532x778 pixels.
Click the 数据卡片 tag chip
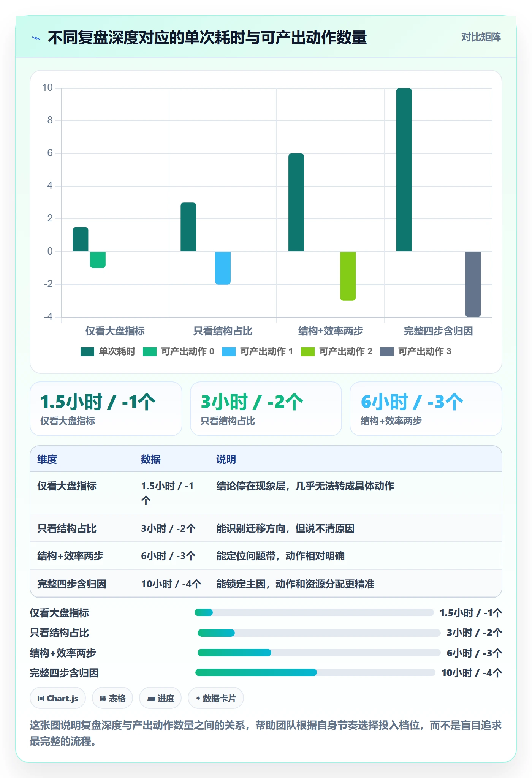pos(216,698)
